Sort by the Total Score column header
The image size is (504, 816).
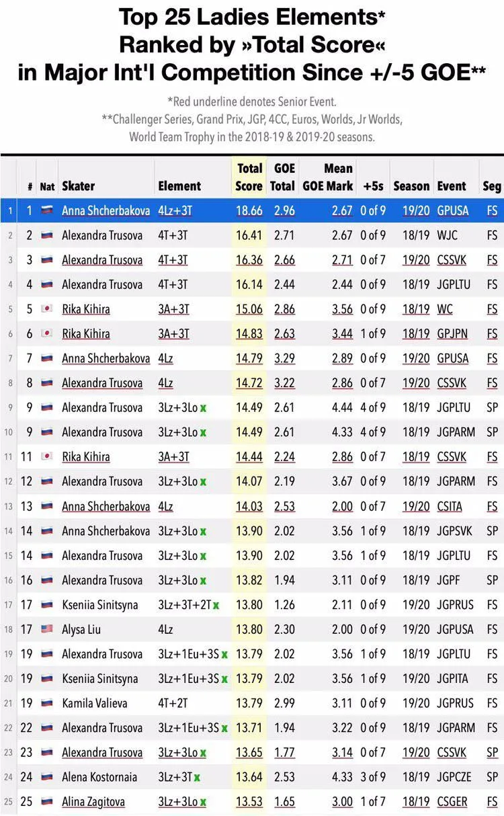pos(249,177)
